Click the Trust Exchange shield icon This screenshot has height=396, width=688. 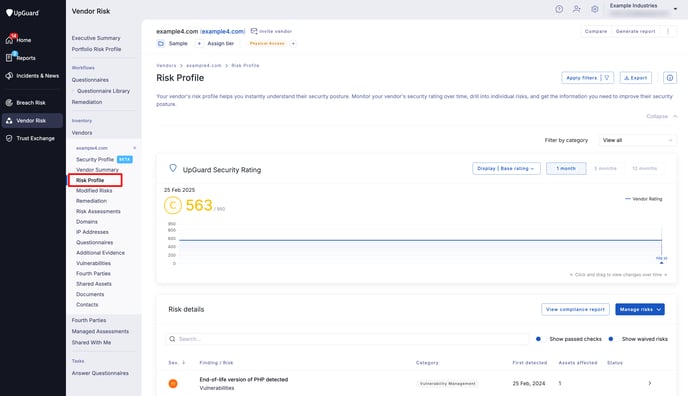[9, 138]
